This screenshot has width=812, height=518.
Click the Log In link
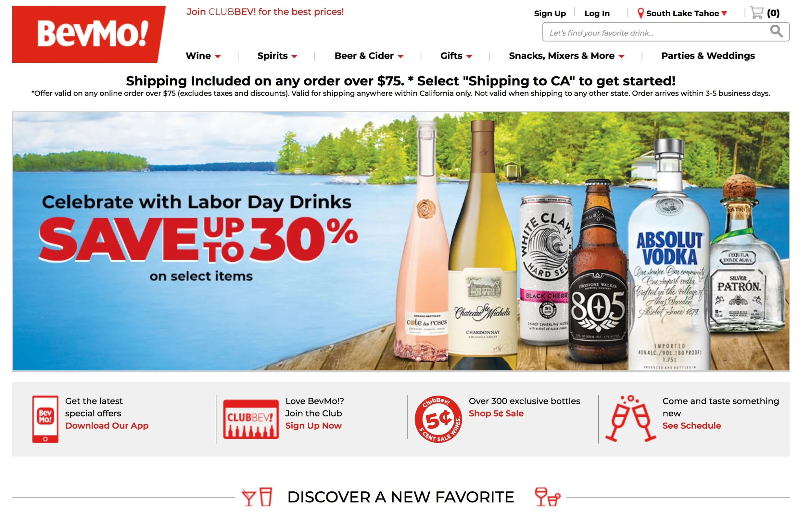click(597, 14)
